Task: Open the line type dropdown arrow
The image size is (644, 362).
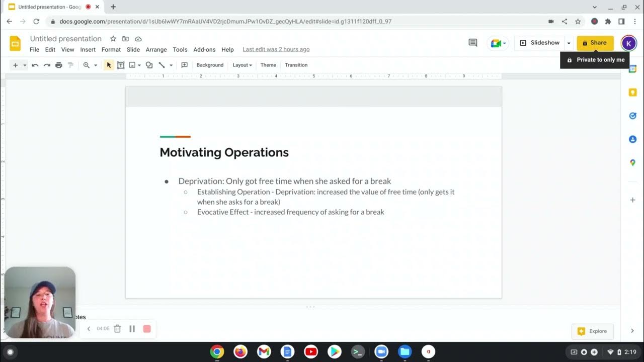Action: 171,65
